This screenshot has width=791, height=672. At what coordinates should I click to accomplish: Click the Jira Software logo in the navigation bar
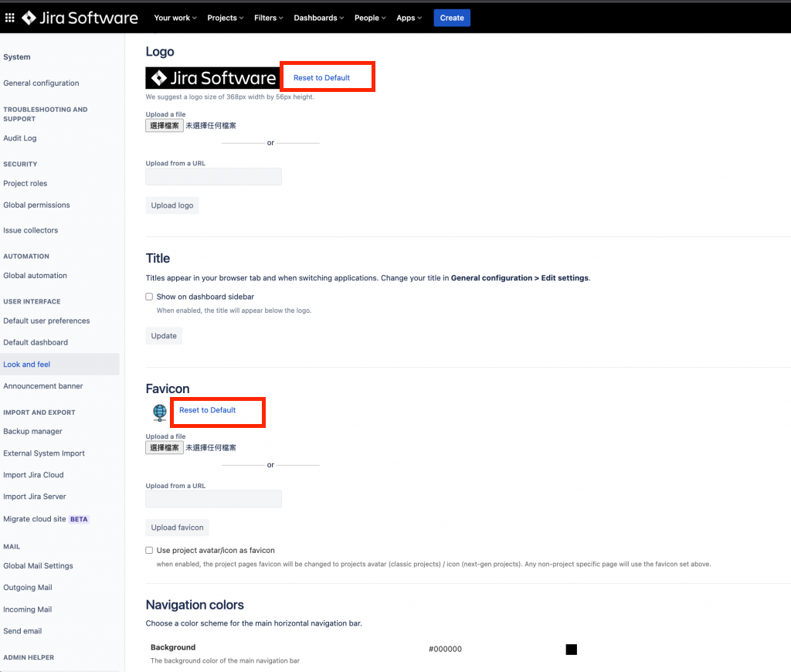point(80,19)
